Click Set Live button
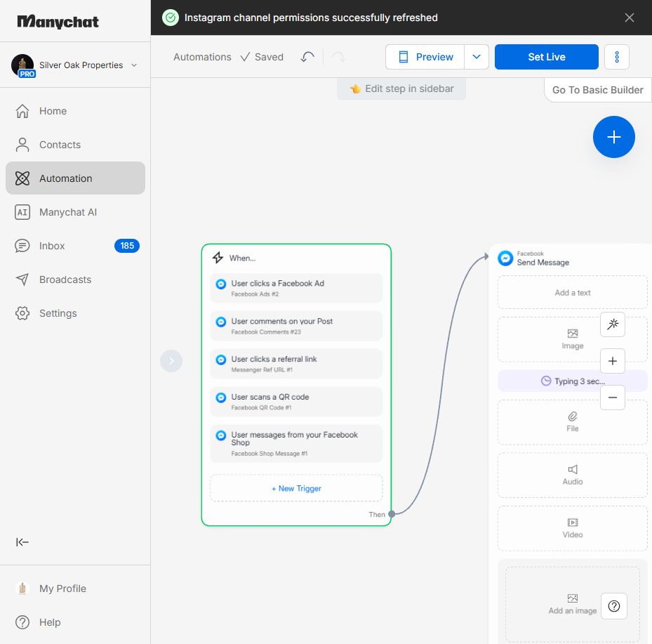The width and height of the screenshot is (652, 644). click(547, 57)
